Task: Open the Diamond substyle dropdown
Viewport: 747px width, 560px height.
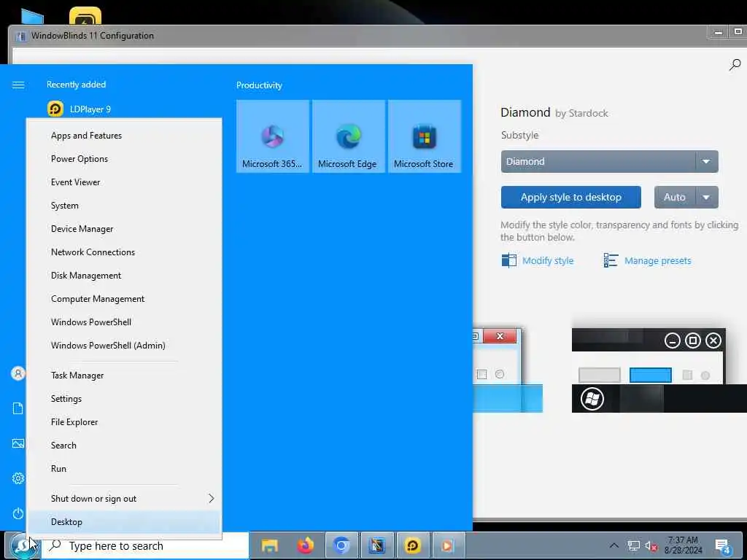Action: [609, 162]
